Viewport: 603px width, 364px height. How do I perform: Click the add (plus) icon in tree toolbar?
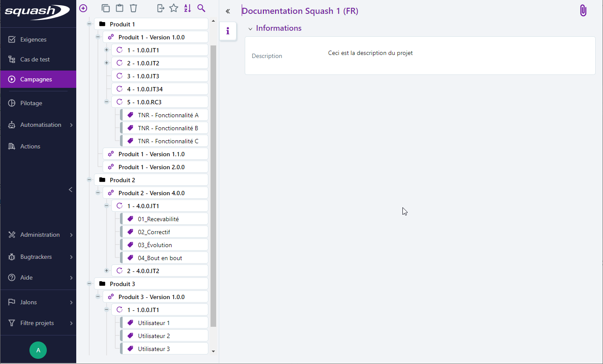pos(83,8)
